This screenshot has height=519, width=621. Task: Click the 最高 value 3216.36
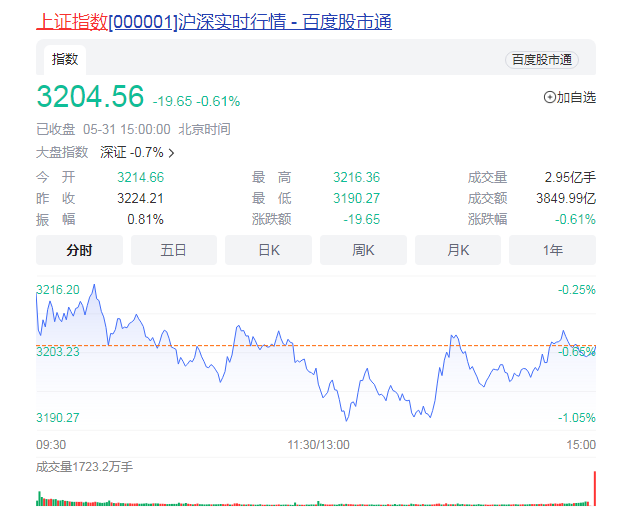(357, 177)
